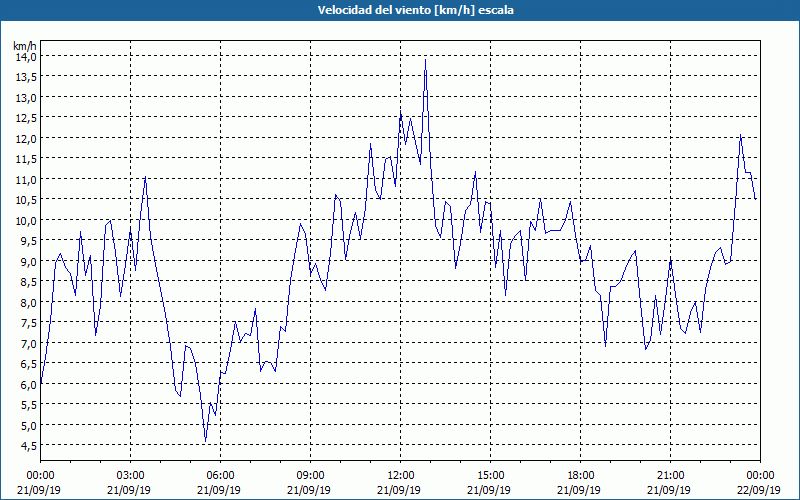800x500 pixels.
Task: Select the 18:00 time axis label
Action: click(581, 476)
